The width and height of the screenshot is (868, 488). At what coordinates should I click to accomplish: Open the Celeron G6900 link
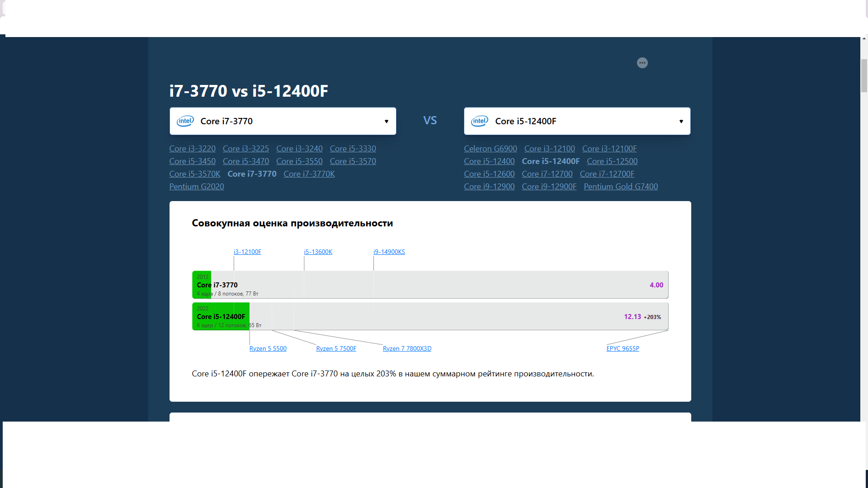[x=490, y=149]
